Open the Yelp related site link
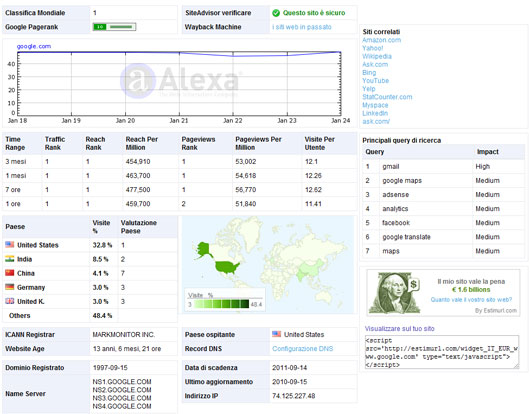The width and height of the screenshot is (530, 414). click(369, 89)
